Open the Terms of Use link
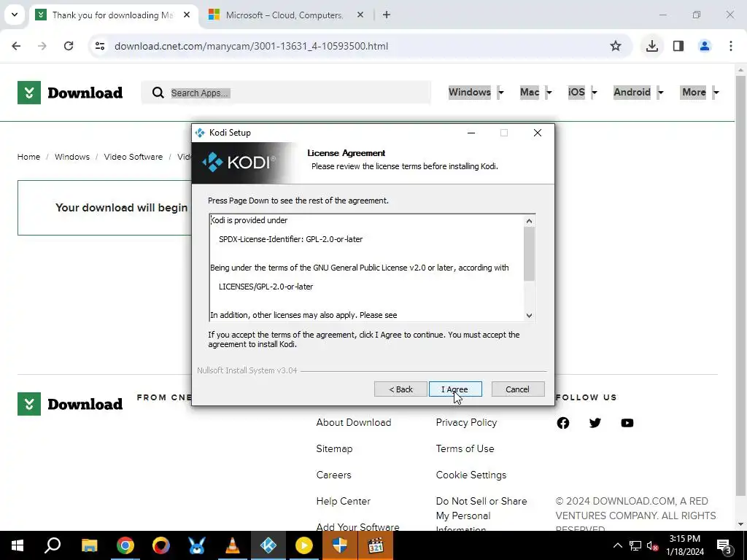The height and width of the screenshot is (560, 747). (x=465, y=448)
